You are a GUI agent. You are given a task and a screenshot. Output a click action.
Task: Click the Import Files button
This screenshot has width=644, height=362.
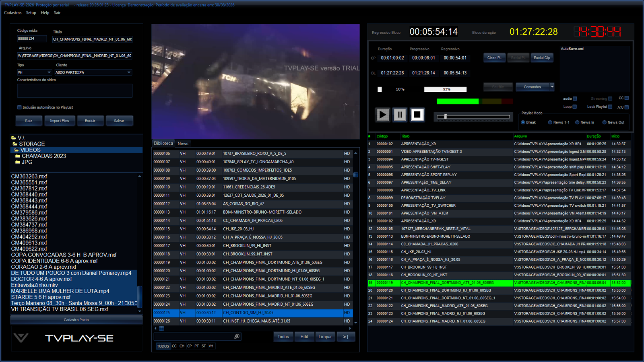(x=60, y=121)
